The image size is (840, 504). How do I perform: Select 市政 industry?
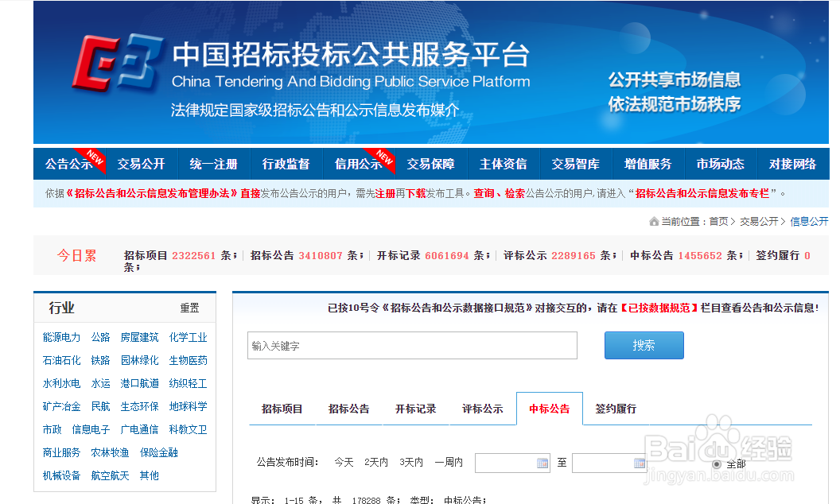pos(52,429)
